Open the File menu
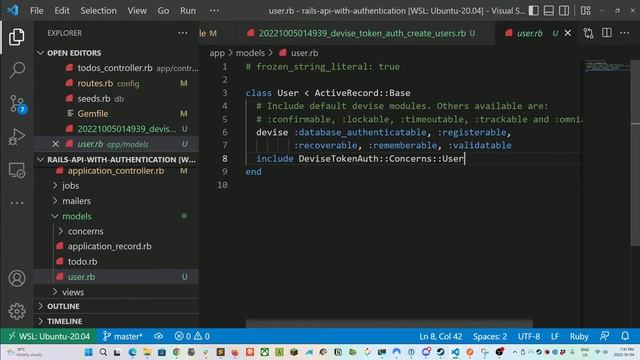Viewport: 640px width, 360px height. tap(36, 11)
